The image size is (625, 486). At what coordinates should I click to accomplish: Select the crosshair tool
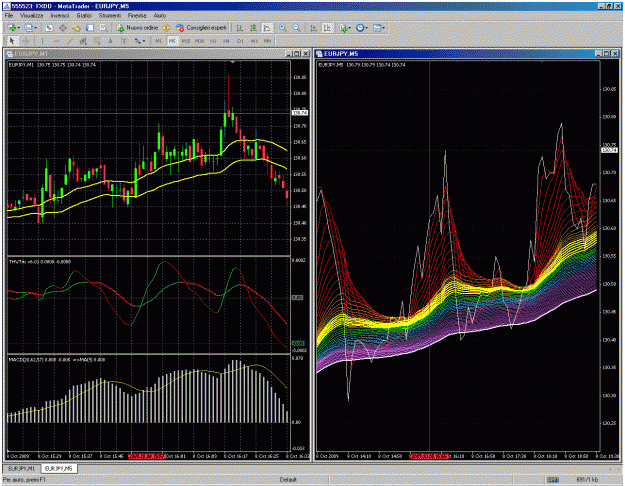26,41
